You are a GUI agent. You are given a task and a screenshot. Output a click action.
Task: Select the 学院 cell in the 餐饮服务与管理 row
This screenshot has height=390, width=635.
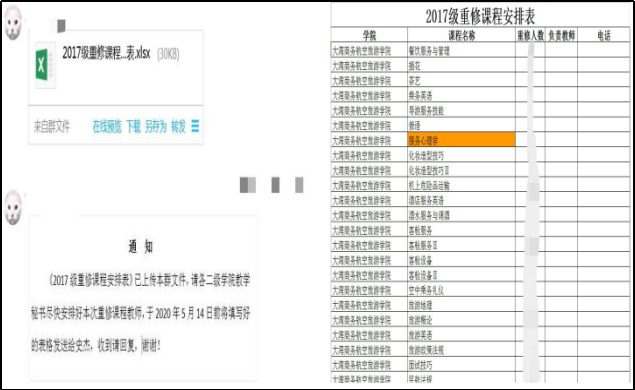(369, 51)
